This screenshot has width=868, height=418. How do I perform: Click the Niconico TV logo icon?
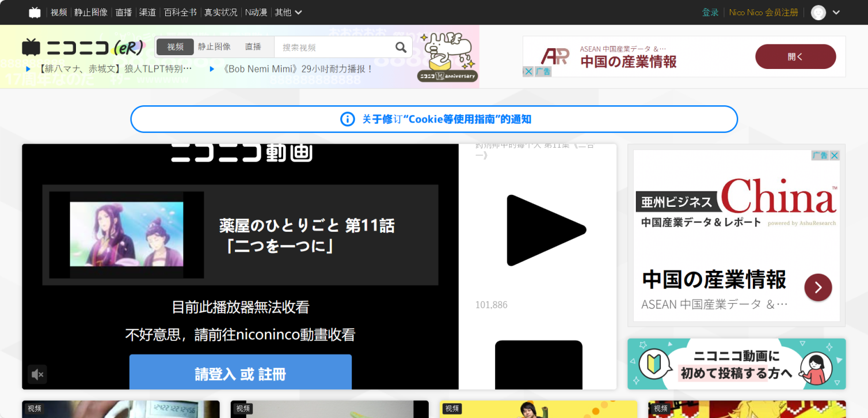pyautogui.click(x=35, y=11)
